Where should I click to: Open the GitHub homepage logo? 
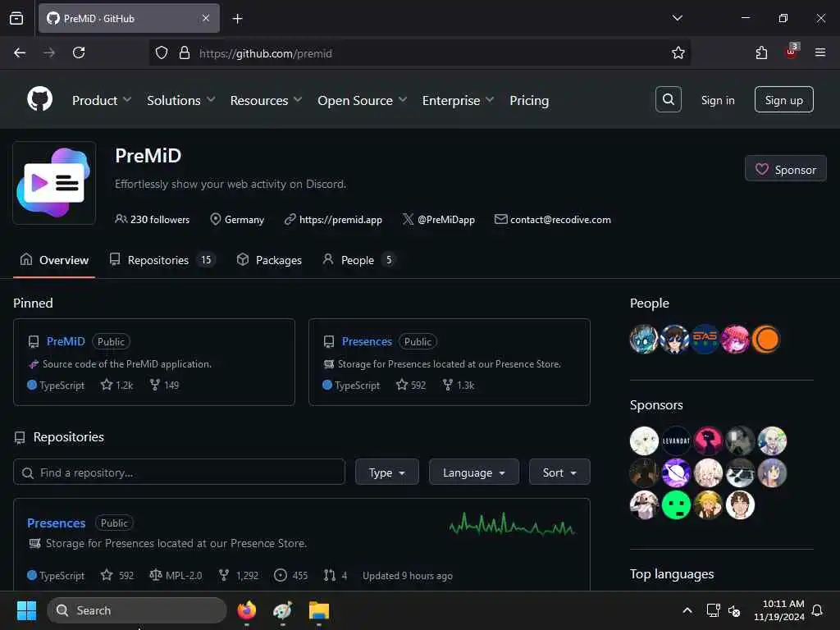(x=39, y=99)
